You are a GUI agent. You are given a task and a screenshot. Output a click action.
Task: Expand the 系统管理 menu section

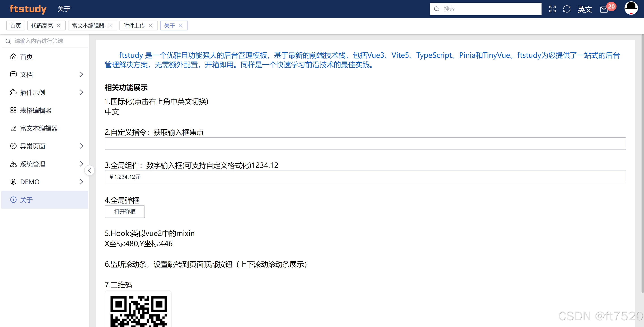coord(81,164)
